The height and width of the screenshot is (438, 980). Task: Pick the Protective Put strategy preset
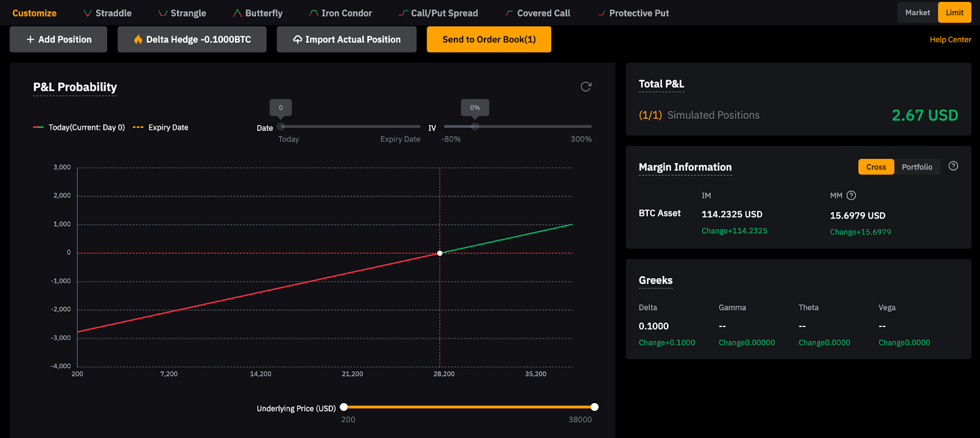point(633,13)
